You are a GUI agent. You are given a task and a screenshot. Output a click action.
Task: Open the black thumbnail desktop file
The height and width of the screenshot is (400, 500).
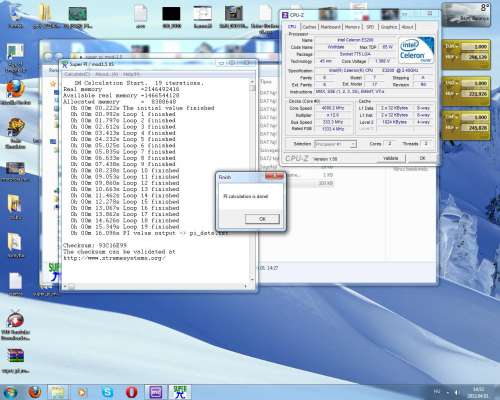pyautogui.click(x=171, y=17)
